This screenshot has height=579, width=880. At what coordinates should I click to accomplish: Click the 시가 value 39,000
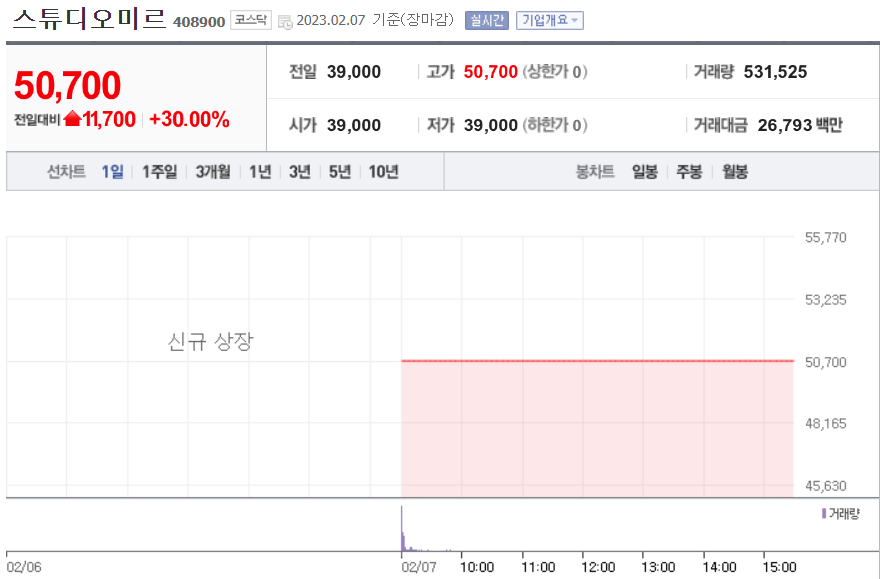(x=354, y=125)
